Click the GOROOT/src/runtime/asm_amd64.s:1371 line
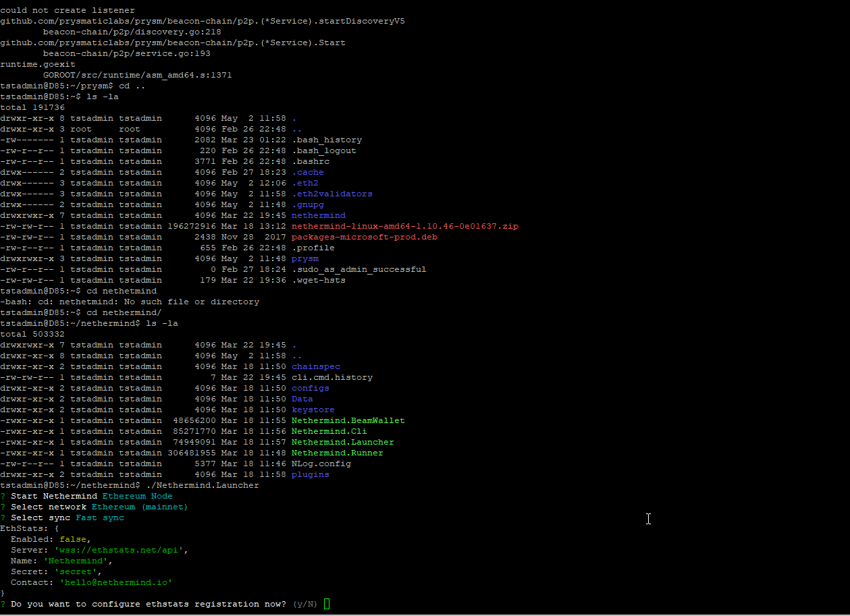 138,75
